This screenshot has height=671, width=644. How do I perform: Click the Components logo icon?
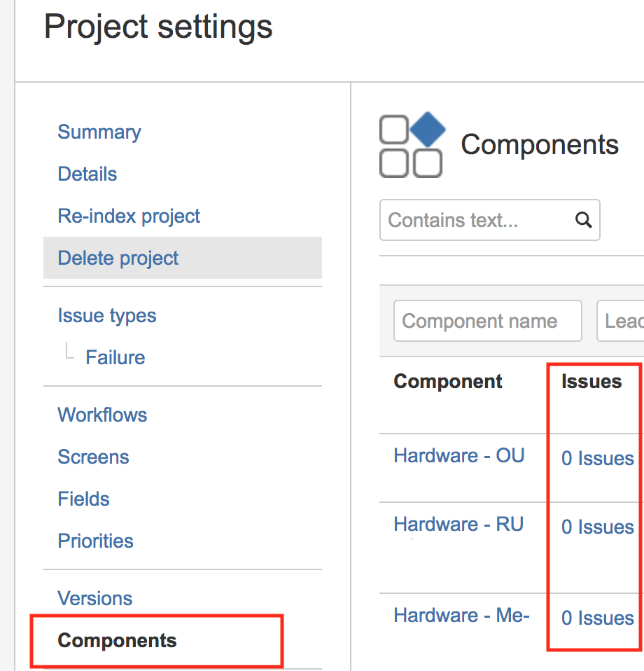pos(412,145)
